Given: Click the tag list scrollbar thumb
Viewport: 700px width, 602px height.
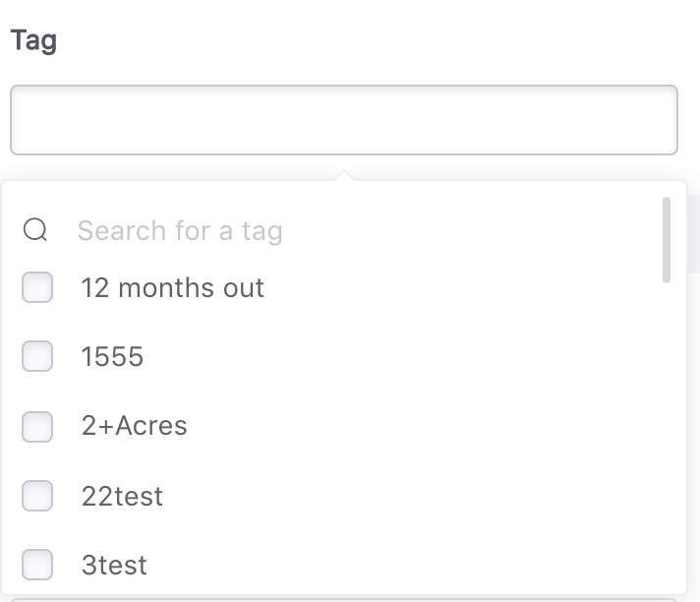Looking at the screenshot, I should [x=667, y=239].
